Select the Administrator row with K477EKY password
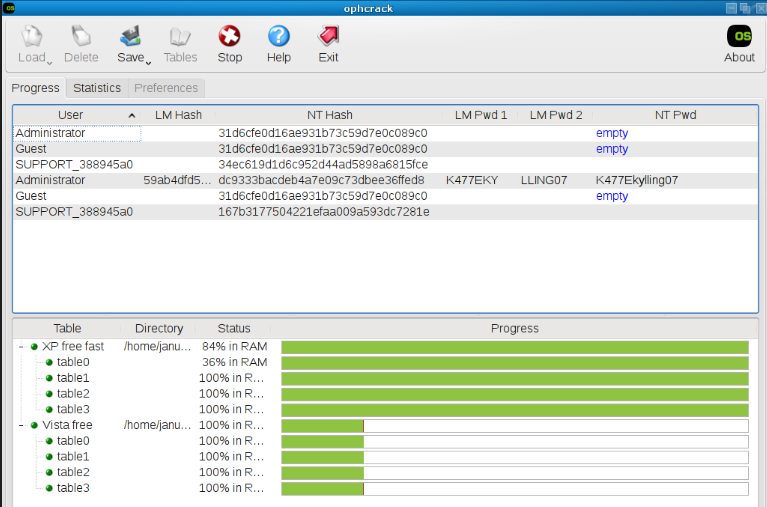The height and width of the screenshot is (507, 767). (x=50, y=181)
